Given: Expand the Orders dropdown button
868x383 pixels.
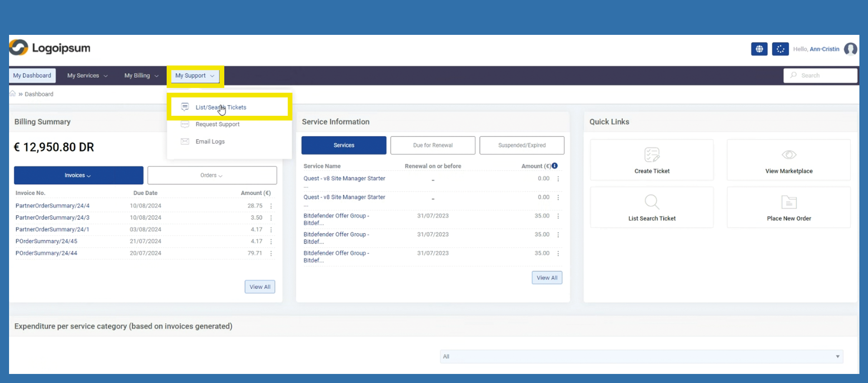Looking at the screenshot, I should pos(212,175).
